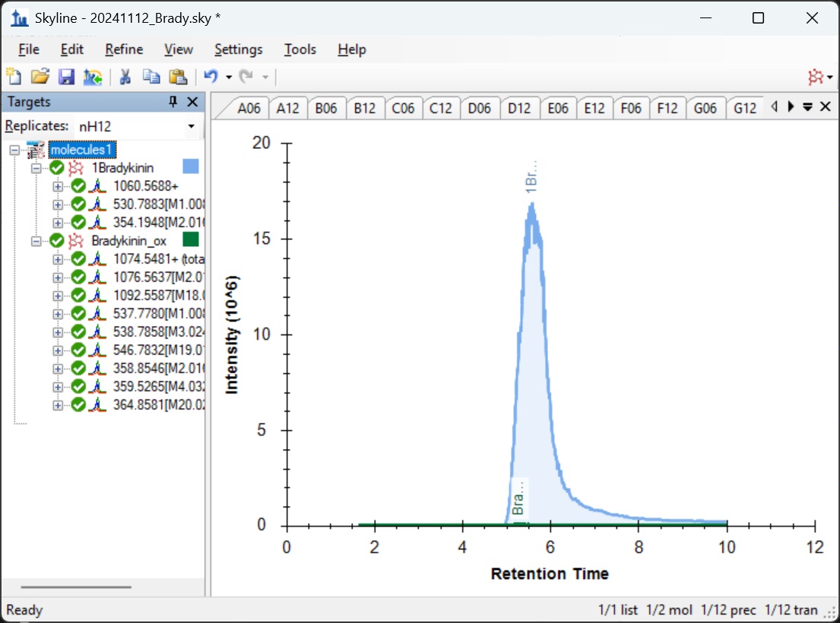Open the chromatogram tab list dropdown arrow
The height and width of the screenshot is (623, 840).
807,107
